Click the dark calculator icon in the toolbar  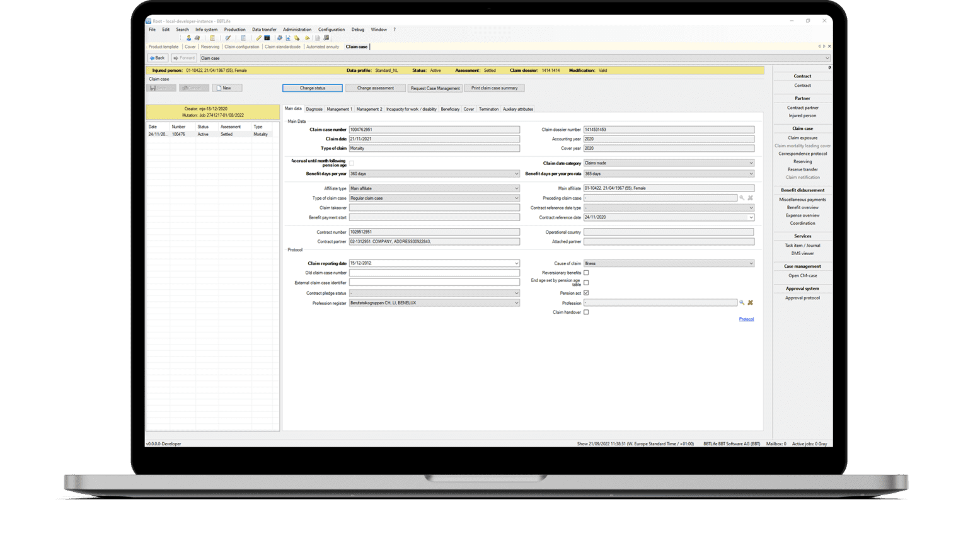[x=268, y=38]
